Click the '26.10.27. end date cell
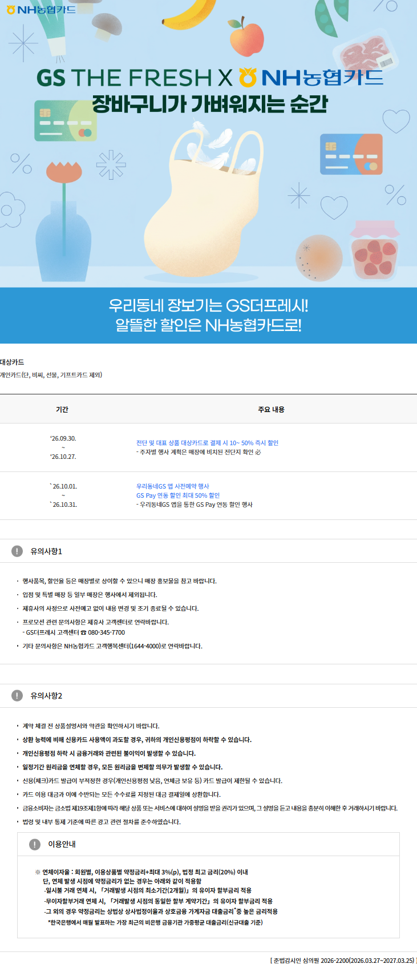The width and height of the screenshot is (417, 980). pyautogui.click(x=63, y=457)
